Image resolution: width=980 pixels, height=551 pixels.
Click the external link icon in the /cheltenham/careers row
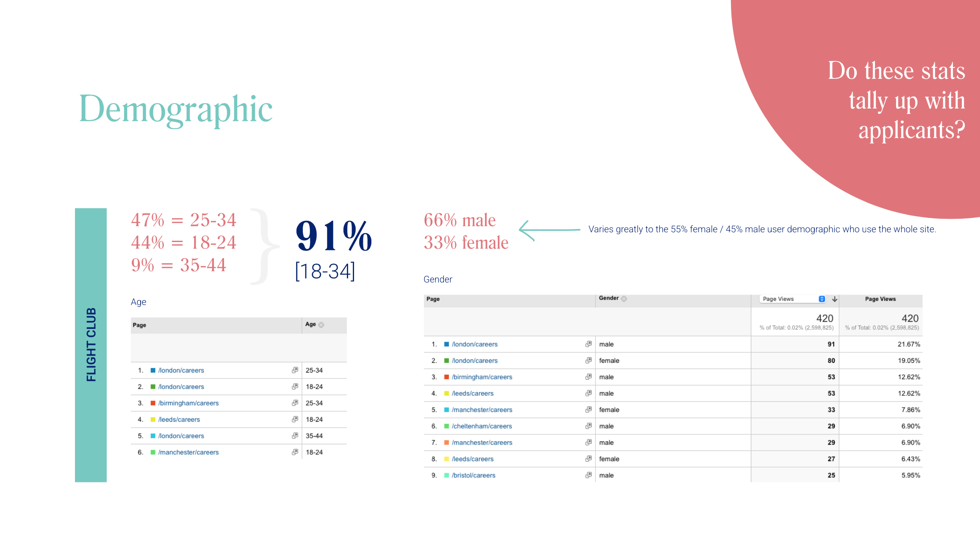588,426
